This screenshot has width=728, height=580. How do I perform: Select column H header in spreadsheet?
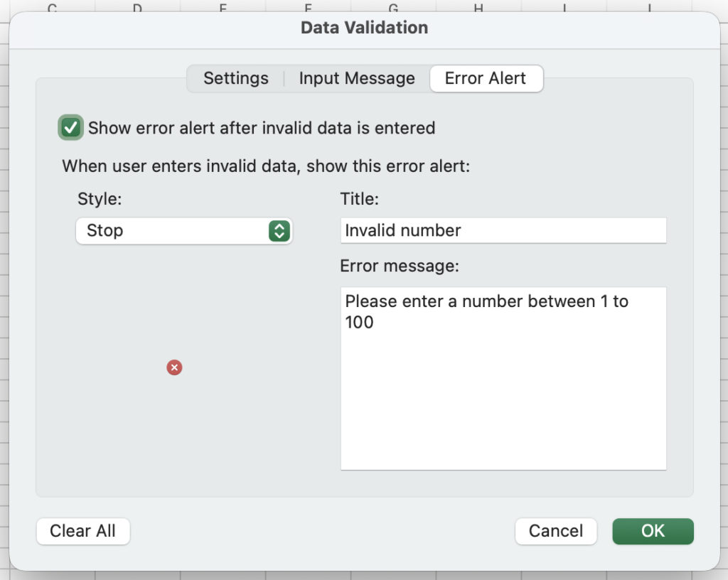[478, 7]
